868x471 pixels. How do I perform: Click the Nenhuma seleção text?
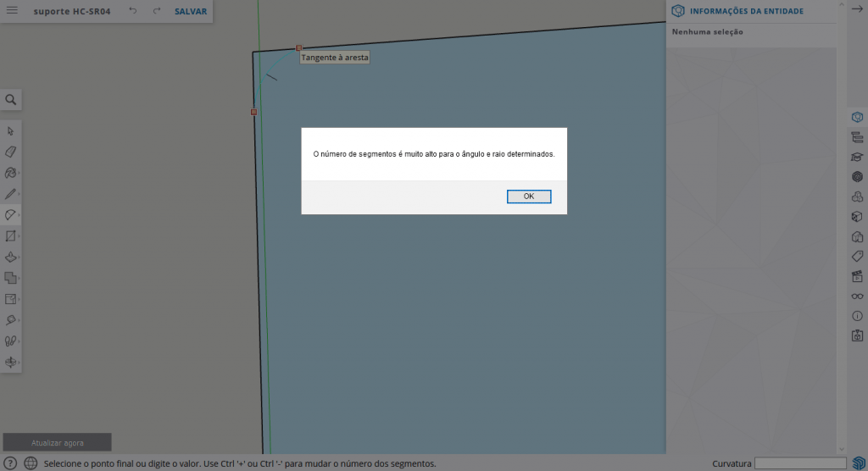pyautogui.click(x=708, y=31)
